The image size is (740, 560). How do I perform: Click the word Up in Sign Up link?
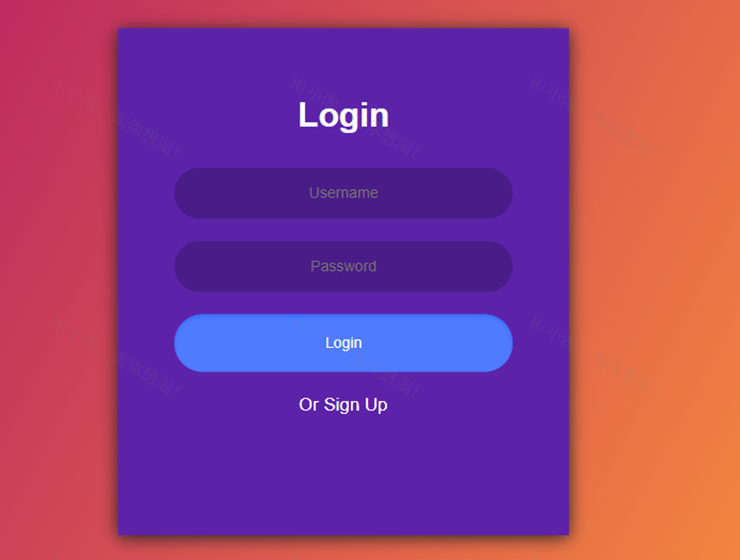coord(376,405)
